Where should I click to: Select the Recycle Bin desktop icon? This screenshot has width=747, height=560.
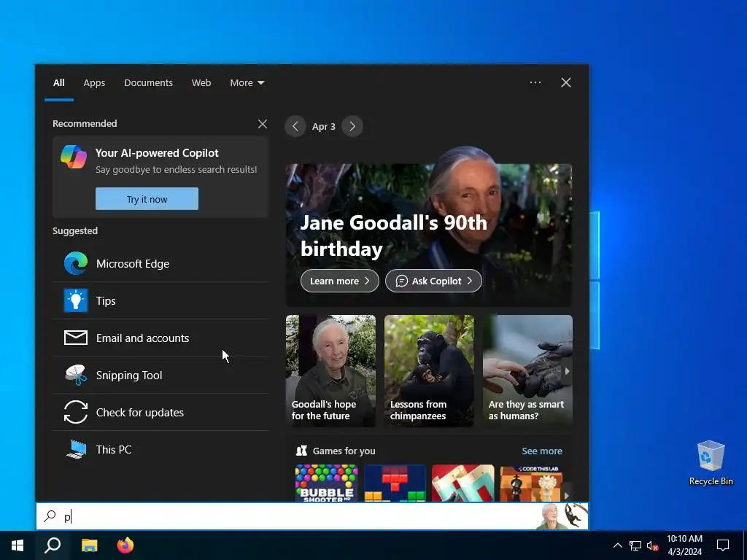(x=711, y=463)
